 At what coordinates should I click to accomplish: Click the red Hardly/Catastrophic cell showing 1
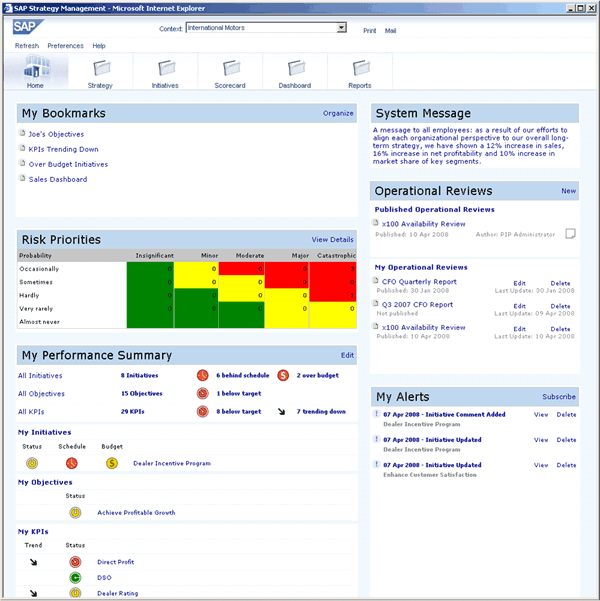tap(333, 295)
